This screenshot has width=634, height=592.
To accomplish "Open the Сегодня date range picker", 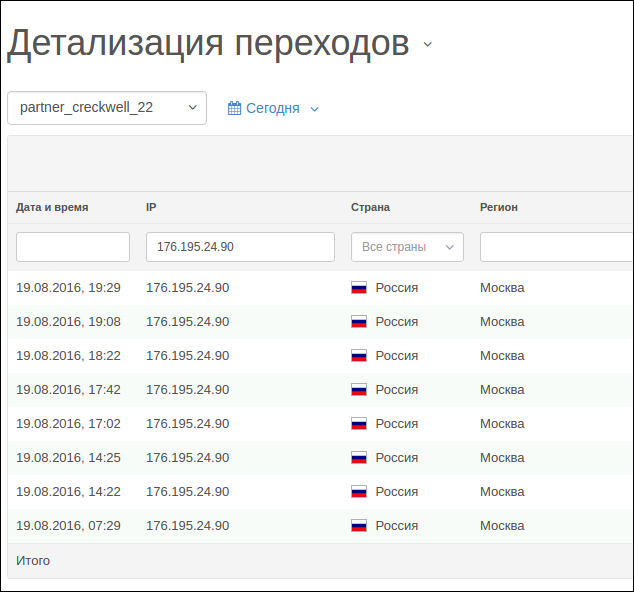I will click(x=273, y=108).
